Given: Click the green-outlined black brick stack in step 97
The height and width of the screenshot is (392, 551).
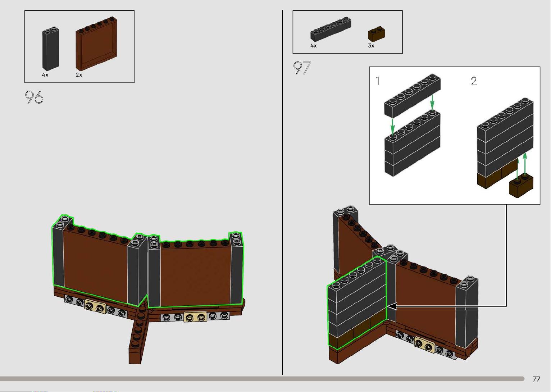Looking at the screenshot, I should click(357, 303).
